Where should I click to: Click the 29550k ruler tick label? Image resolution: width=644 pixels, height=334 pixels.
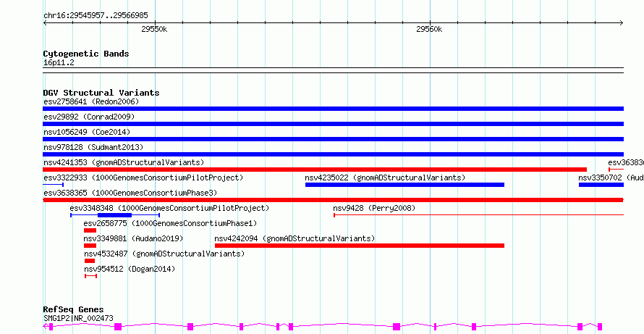tap(154, 29)
